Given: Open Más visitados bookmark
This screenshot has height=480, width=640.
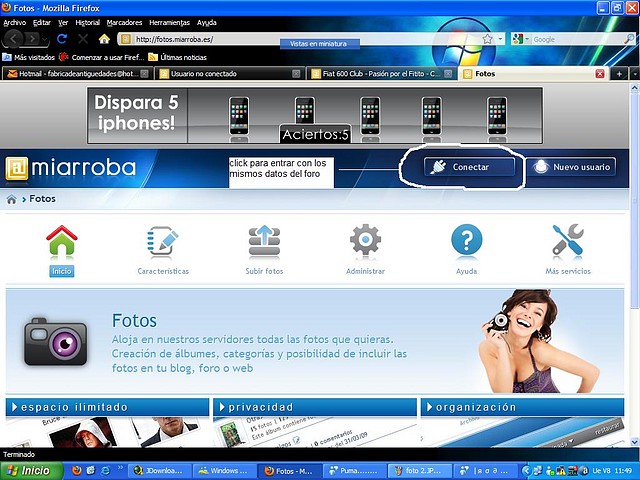Looking at the screenshot, I should point(29,58).
